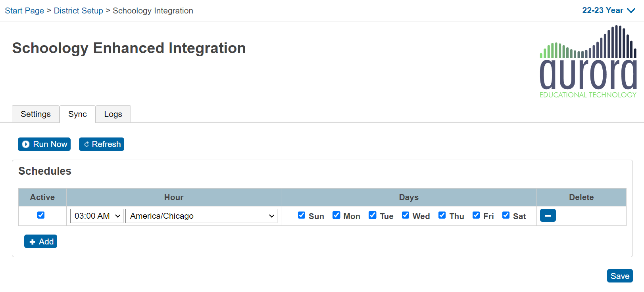The height and width of the screenshot is (292, 644).
Task: Save the schedule changes
Action: (x=619, y=276)
